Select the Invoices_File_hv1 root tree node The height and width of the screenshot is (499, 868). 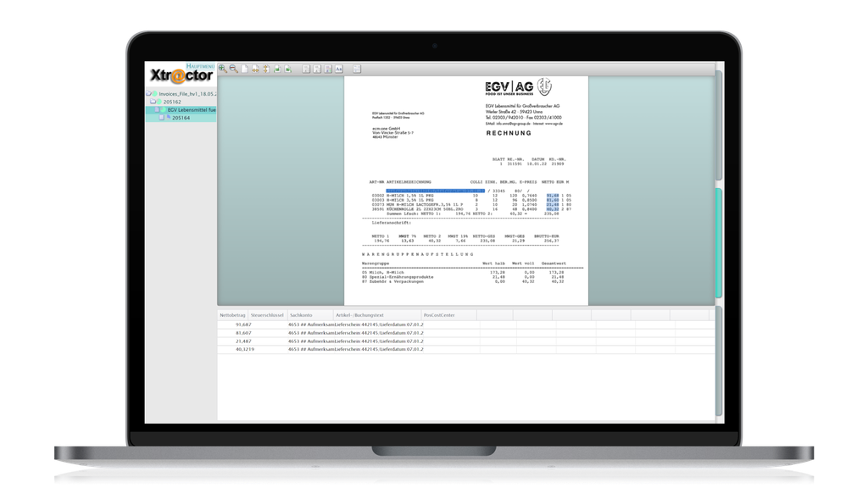click(x=187, y=94)
